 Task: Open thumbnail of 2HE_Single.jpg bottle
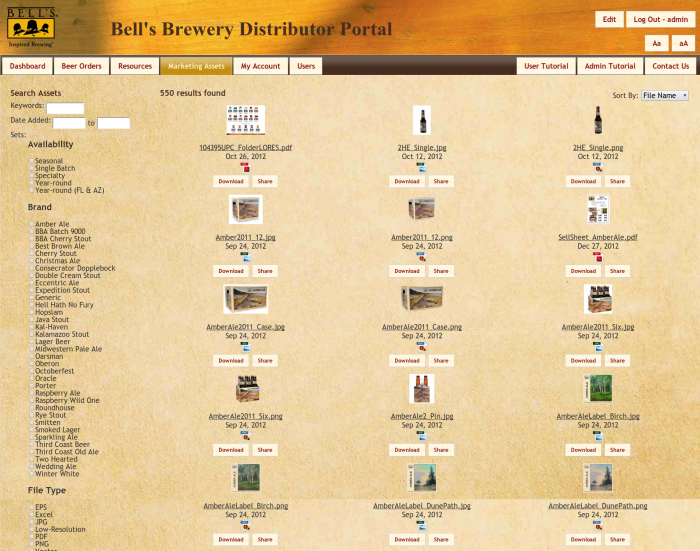point(421,120)
